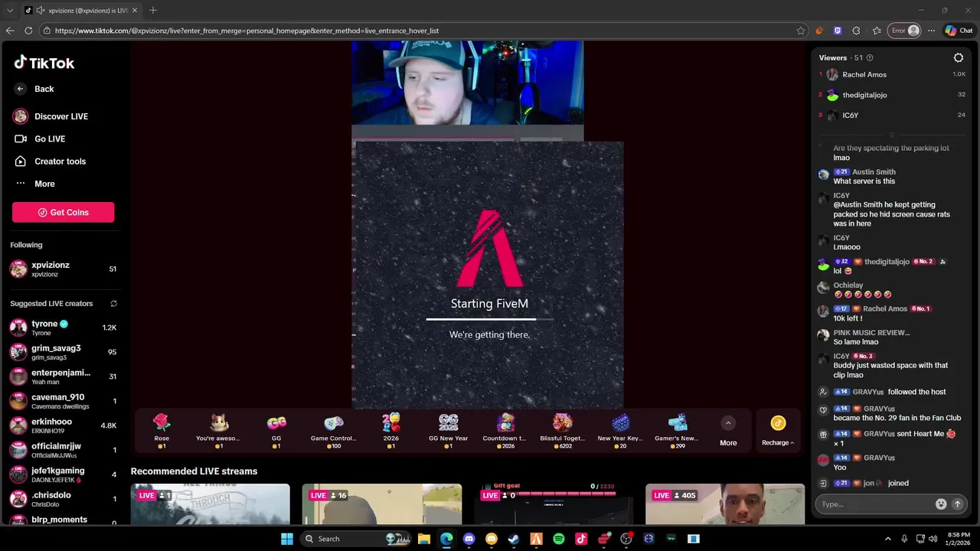Send the Blissful Together gift
The width and height of the screenshot is (980, 551).
pyautogui.click(x=563, y=431)
